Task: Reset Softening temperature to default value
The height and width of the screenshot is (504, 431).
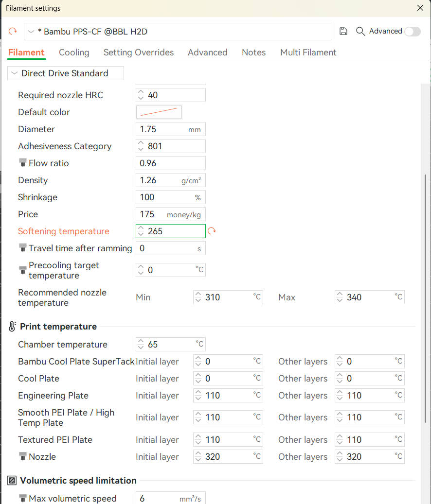Action: (x=212, y=231)
